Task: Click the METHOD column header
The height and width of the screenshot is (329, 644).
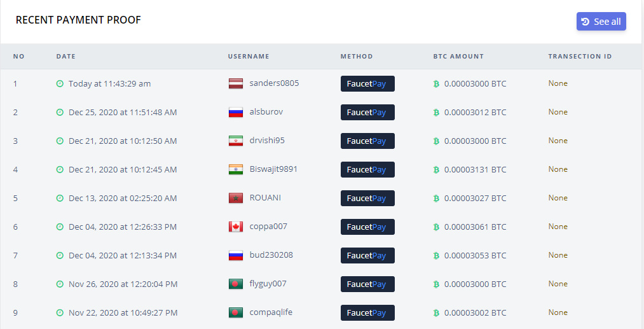Action: (357, 57)
